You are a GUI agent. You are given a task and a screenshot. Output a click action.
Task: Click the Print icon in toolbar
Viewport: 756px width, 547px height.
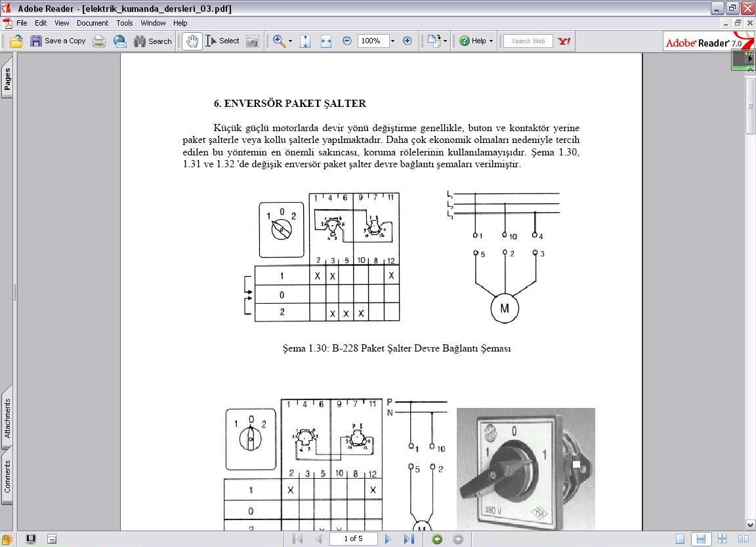(x=99, y=41)
